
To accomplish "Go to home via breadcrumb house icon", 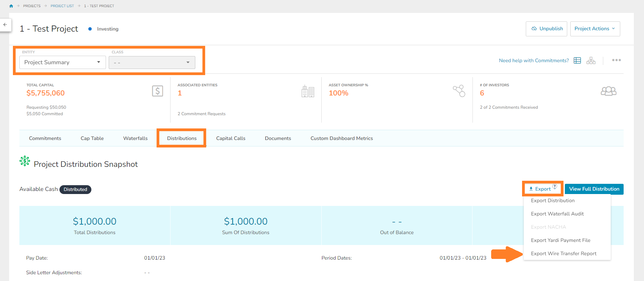I will [x=11, y=6].
